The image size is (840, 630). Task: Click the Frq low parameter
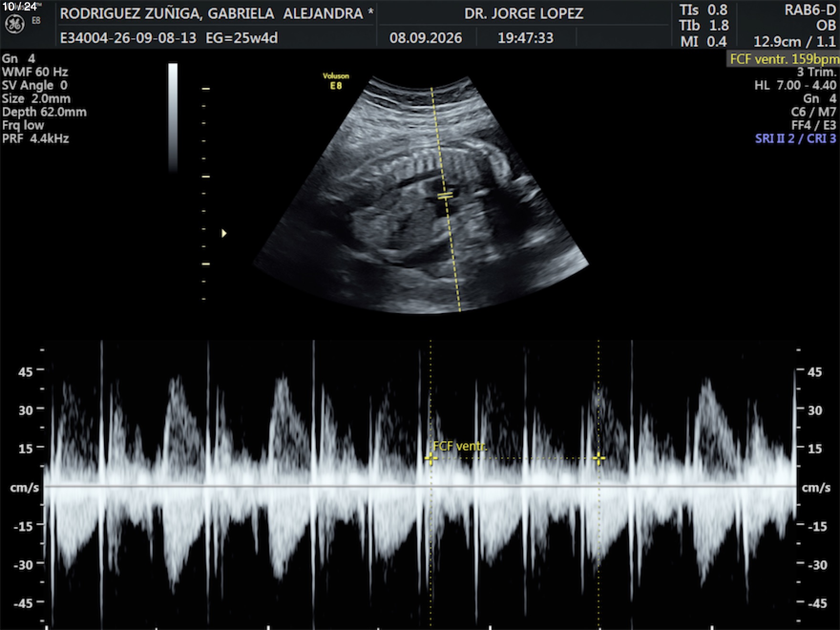(x=23, y=126)
